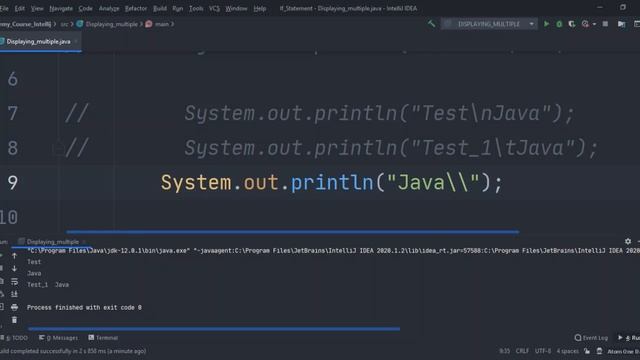Screen dimensions: 640x360
Task: Open the DISPLAYING_MULTIPLE run configuration dropdown
Action: point(489,24)
